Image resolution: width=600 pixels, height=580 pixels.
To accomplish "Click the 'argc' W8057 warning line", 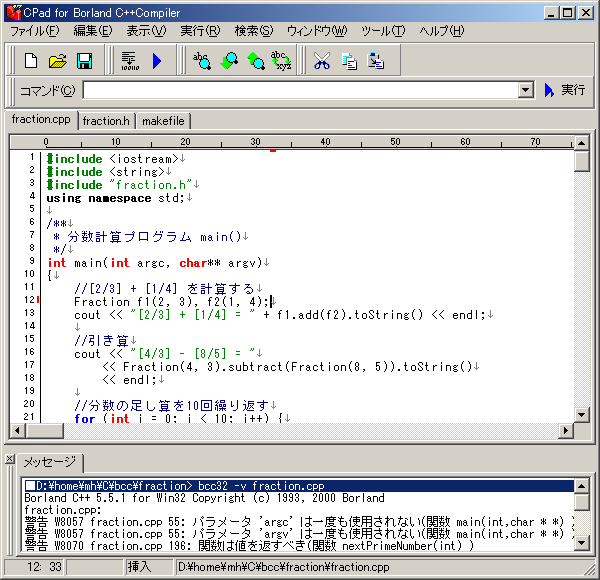I will (299, 522).
